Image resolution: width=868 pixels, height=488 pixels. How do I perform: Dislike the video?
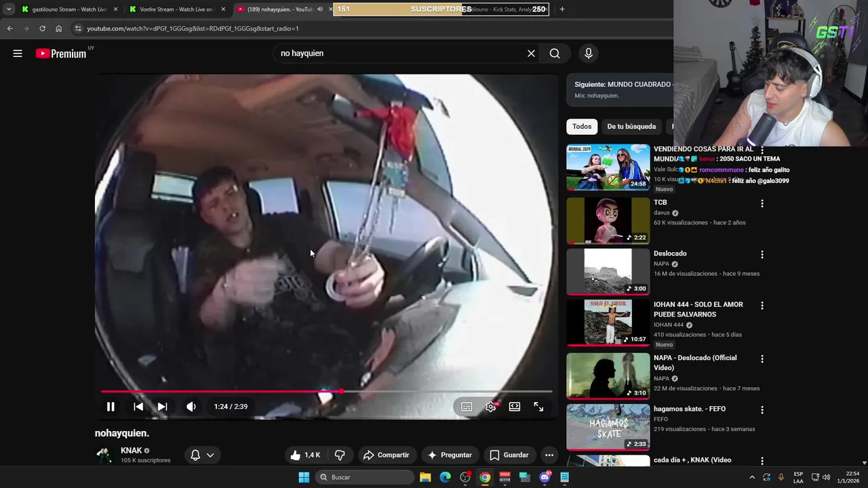tap(340, 455)
